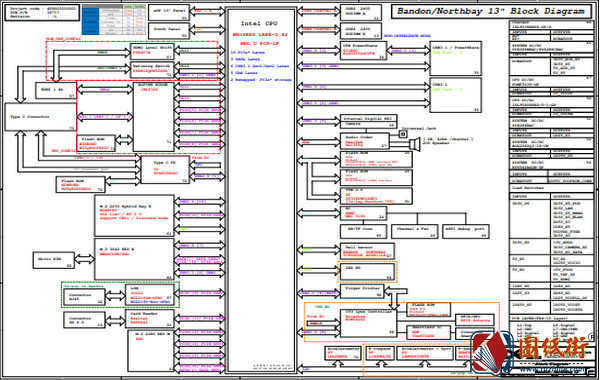Select the Audio Codec block

pos(365,141)
